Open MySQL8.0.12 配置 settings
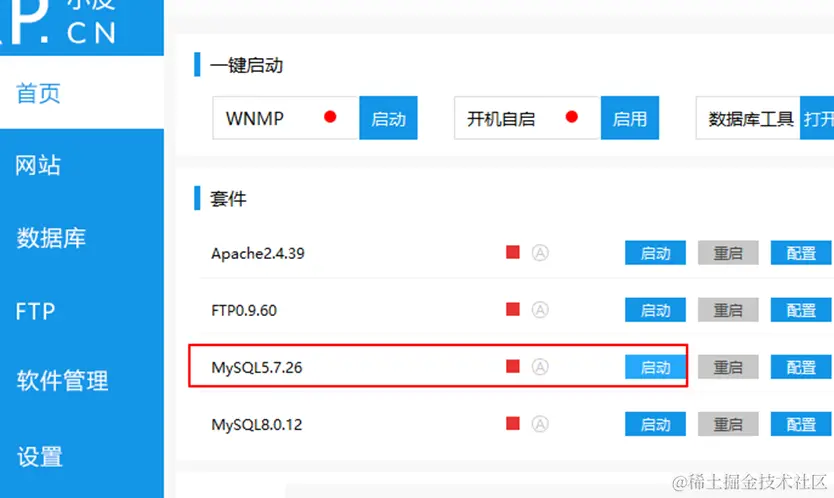Screen dimensions: 834x498 (x=801, y=424)
